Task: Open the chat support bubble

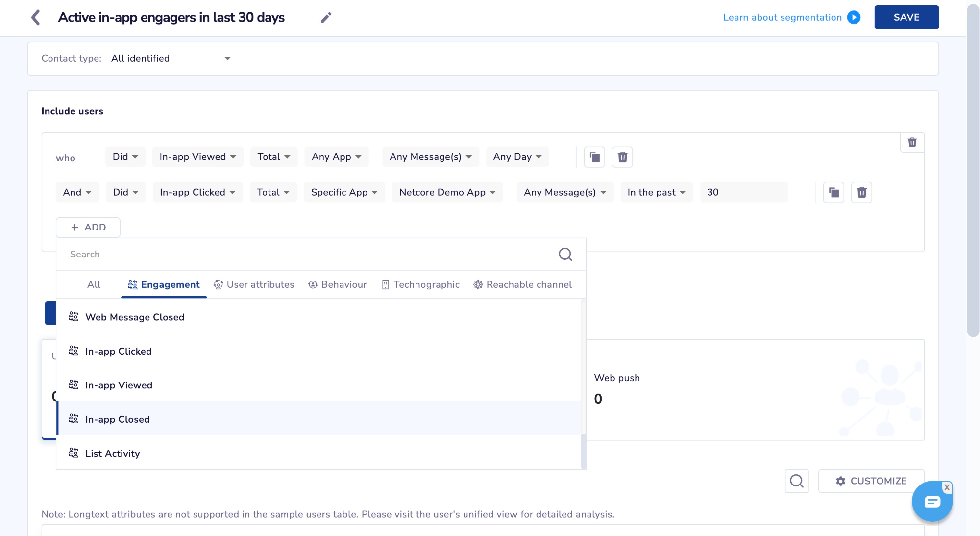Action: click(931, 501)
